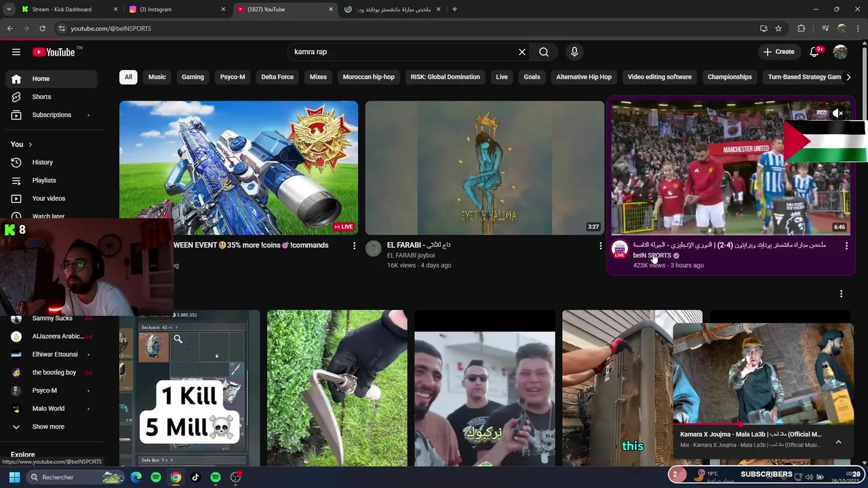This screenshot has height=488, width=868.
Task: Open TikTok from the taskbar
Action: pyautogui.click(x=195, y=477)
